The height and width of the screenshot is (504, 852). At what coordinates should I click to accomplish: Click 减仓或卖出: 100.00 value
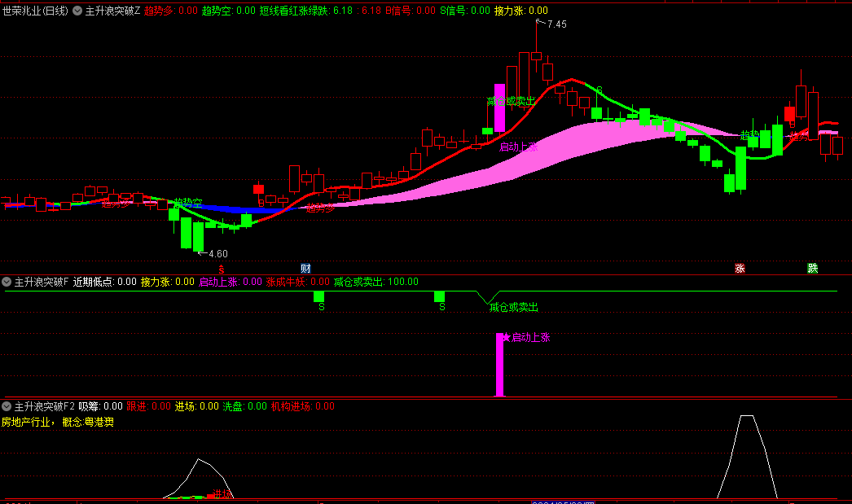coord(376,282)
